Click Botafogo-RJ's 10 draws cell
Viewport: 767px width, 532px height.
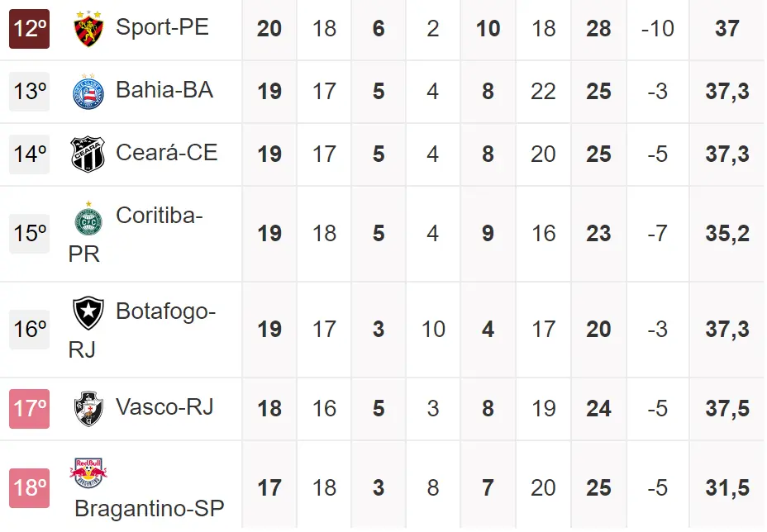(433, 330)
